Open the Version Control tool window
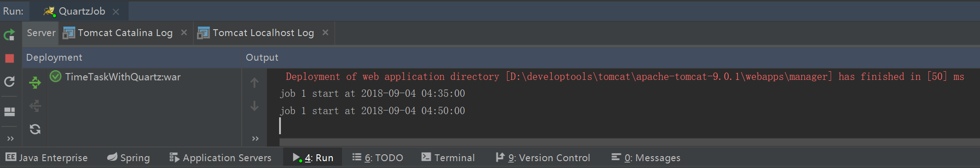Screen dimensions: 980x168 tap(543, 157)
